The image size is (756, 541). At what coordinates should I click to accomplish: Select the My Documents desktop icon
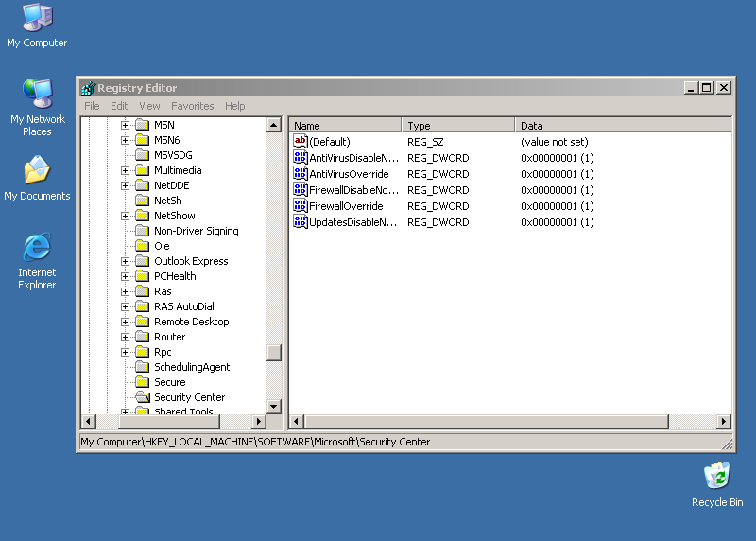click(37, 178)
